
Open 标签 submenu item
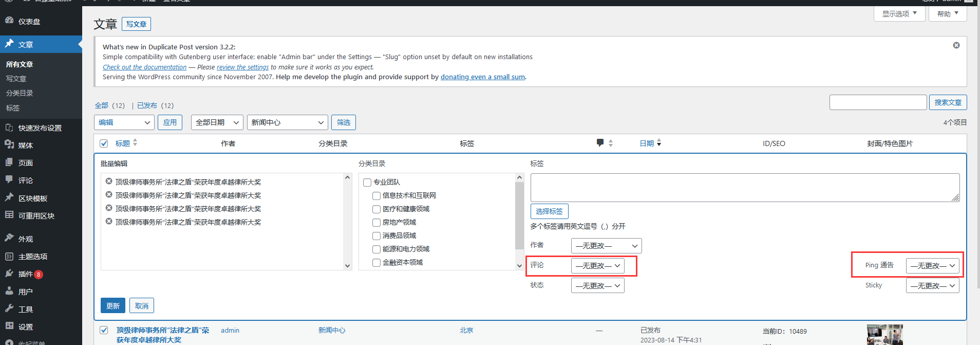[x=13, y=108]
